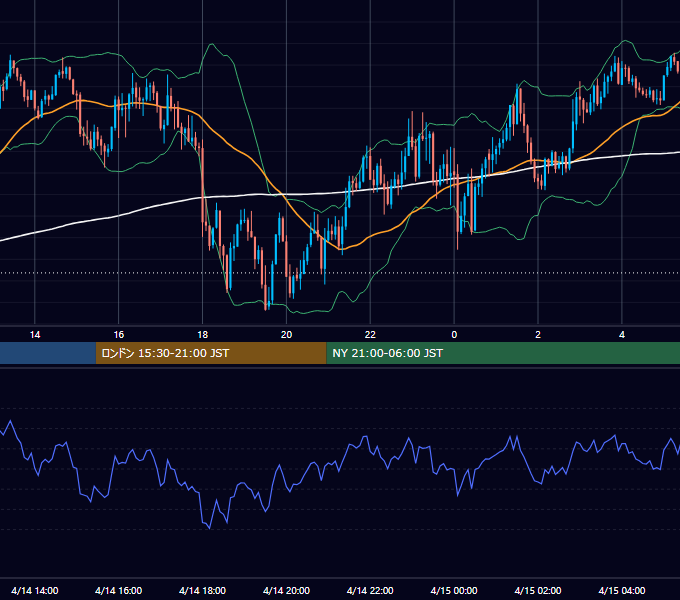Click the 4/14 16:00 date label

tap(118, 590)
